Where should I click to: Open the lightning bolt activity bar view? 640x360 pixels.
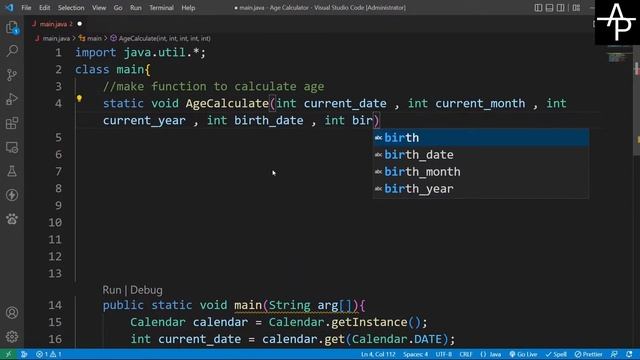pos(12,195)
